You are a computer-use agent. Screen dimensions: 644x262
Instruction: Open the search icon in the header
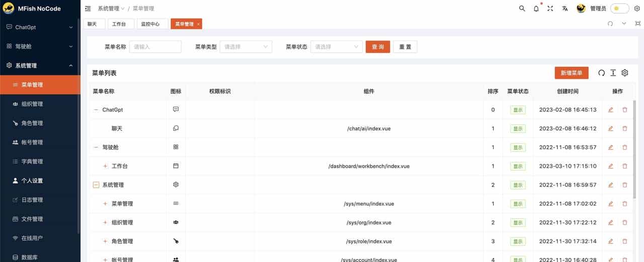pyautogui.click(x=522, y=9)
